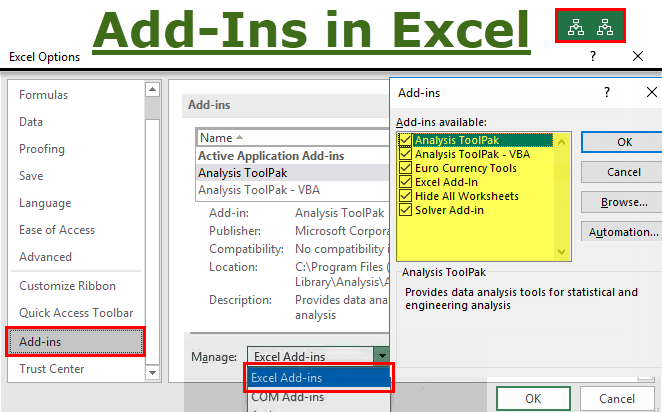Screen dimensions: 662x412
Task: Expand the Manage dropdown arrow
Action: [382, 356]
